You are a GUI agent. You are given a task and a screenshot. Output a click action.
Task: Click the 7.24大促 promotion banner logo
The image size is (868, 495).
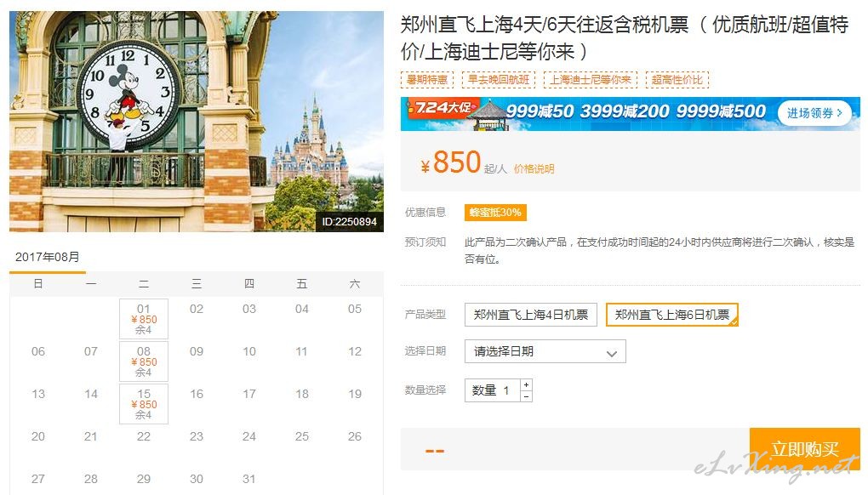pyautogui.click(x=443, y=107)
